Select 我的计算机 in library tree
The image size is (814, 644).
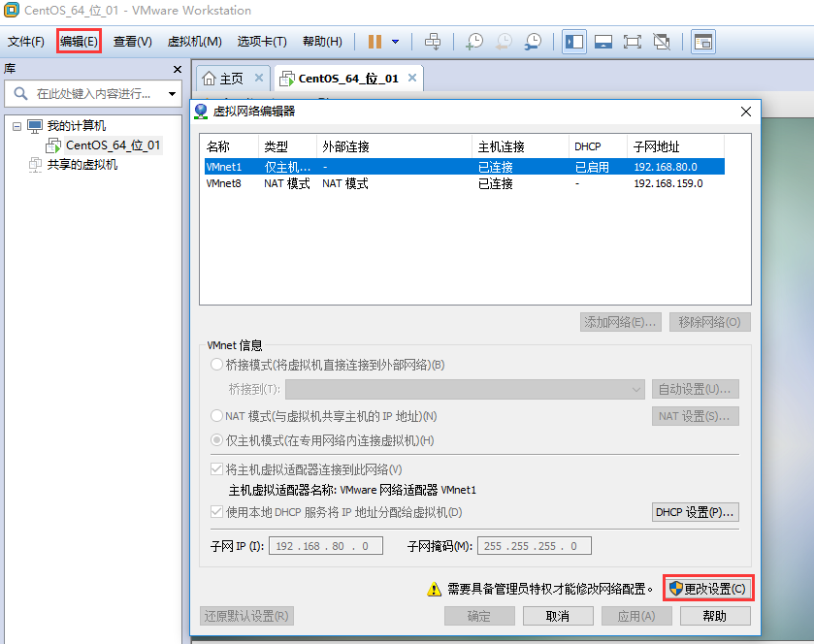(77, 125)
